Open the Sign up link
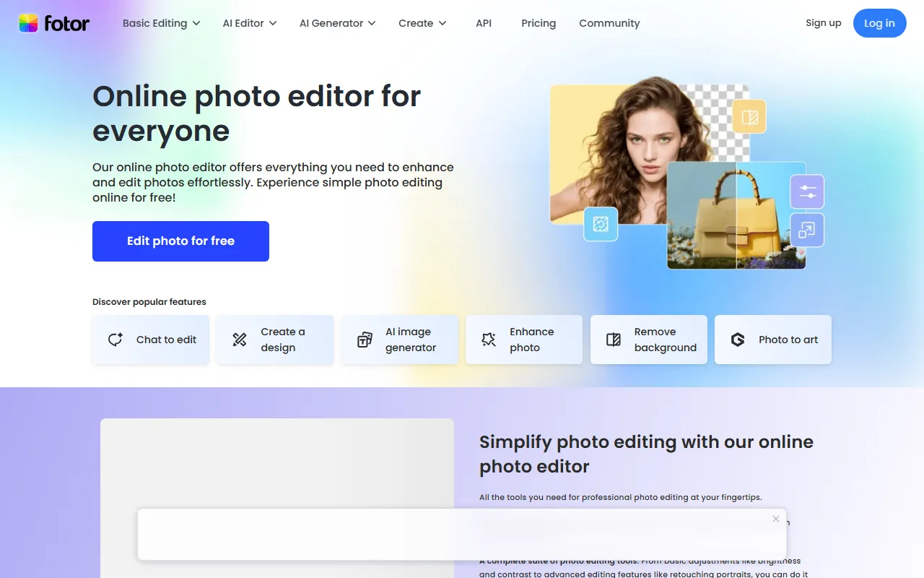Image resolution: width=924 pixels, height=578 pixels. pos(823,23)
